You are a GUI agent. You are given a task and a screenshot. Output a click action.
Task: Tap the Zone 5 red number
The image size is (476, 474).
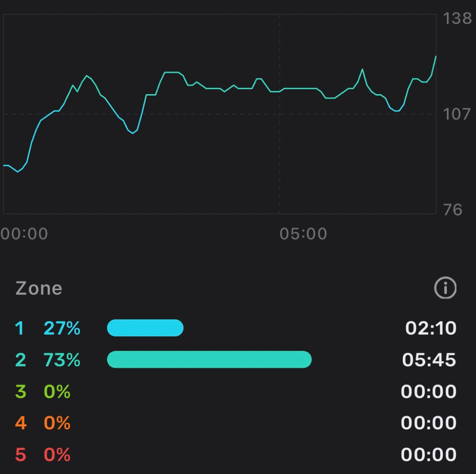pos(20,455)
